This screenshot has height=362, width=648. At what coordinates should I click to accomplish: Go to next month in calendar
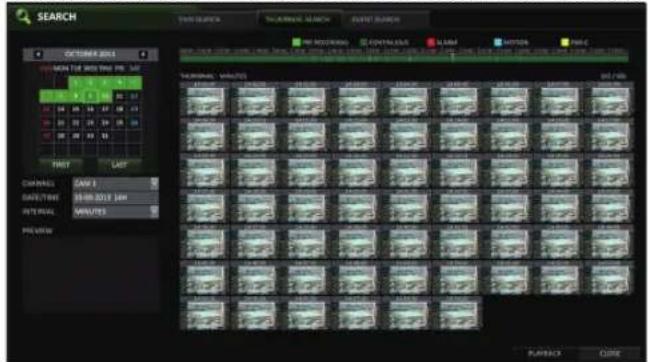pyautogui.click(x=143, y=54)
